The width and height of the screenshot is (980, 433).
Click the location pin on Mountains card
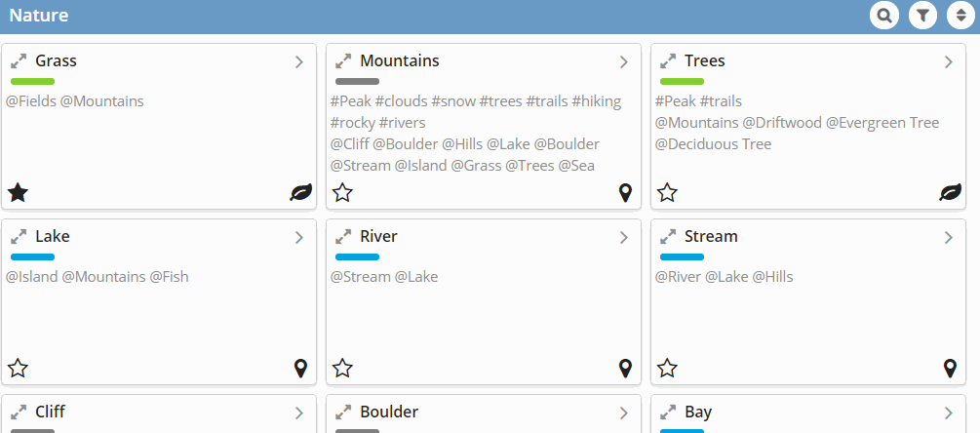(x=625, y=193)
